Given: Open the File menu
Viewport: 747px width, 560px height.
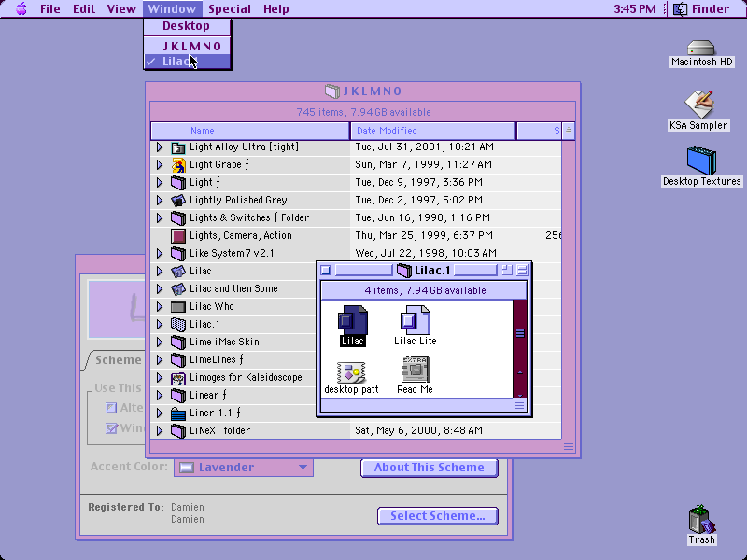Looking at the screenshot, I should [x=50, y=8].
